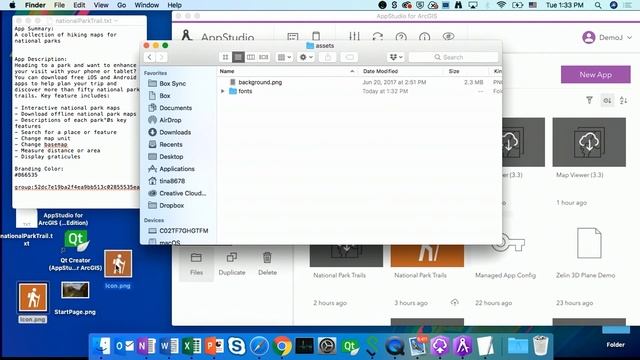640x360 pixels.
Task: Select orange National Park Trails app thumbnail
Action: click(427, 256)
